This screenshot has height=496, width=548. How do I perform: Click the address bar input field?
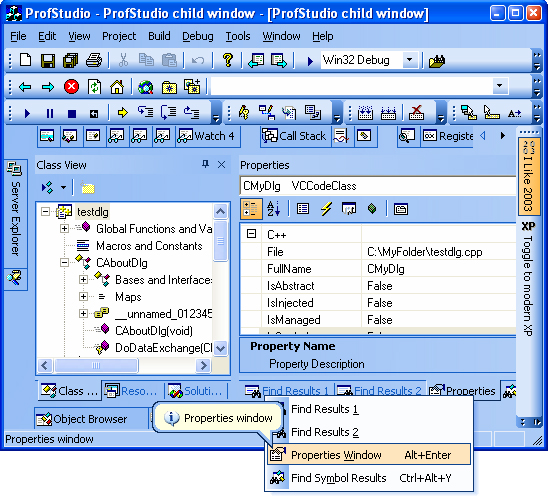pos(352,86)
